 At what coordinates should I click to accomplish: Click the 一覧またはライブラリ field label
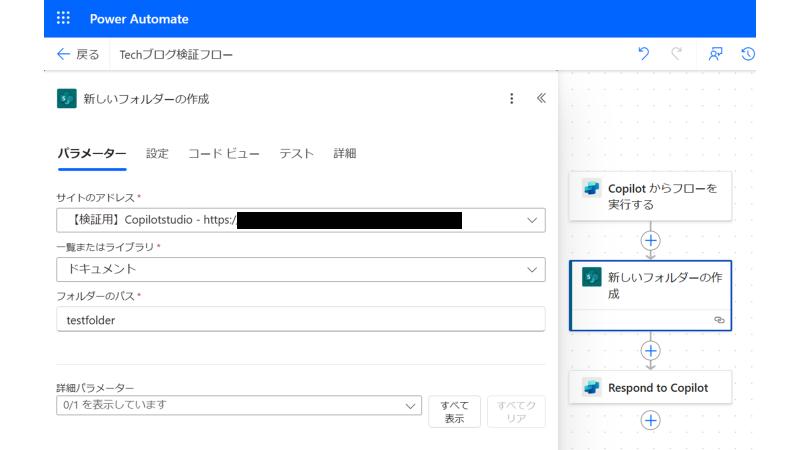pos(105,247)
